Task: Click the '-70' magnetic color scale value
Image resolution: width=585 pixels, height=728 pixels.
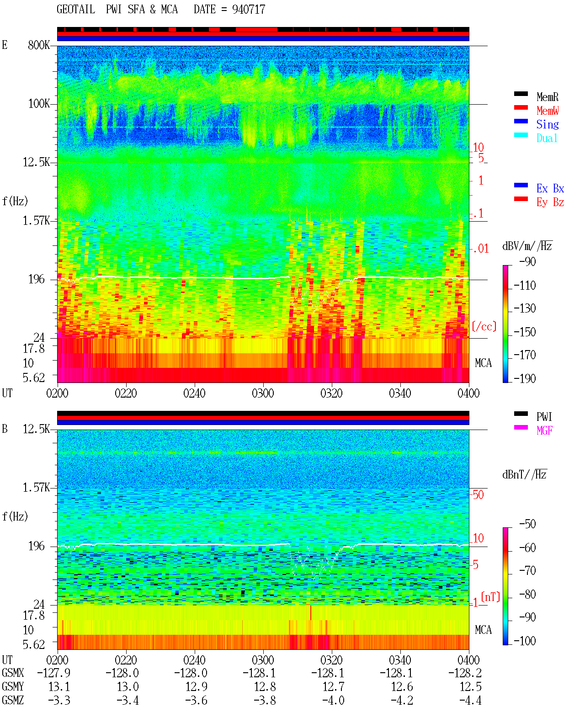Action: [x=527, y=571]
